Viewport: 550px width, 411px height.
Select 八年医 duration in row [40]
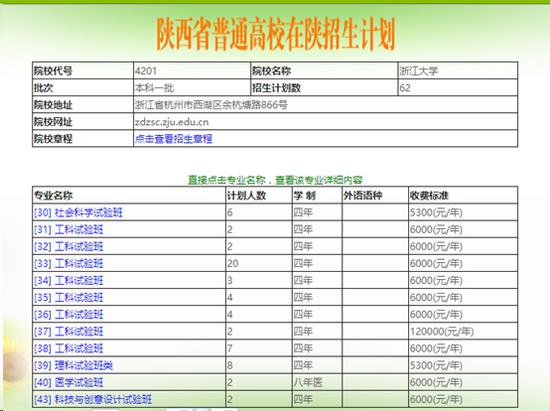pyautogui.click(x=308, y=382)
